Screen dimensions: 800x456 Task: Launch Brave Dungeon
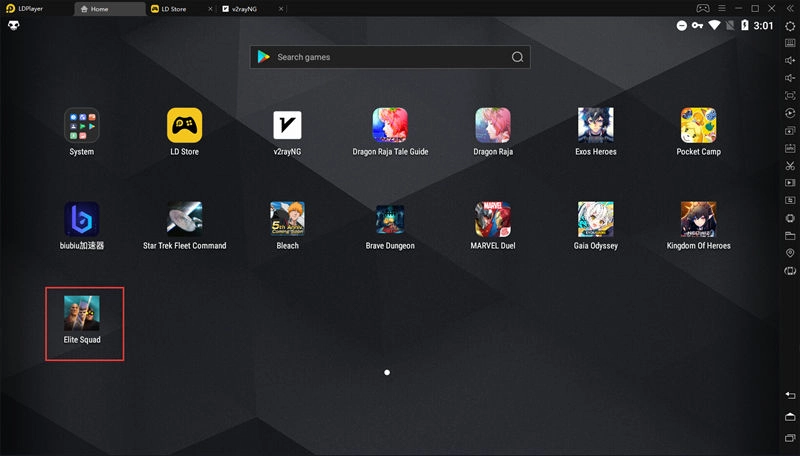389,219
